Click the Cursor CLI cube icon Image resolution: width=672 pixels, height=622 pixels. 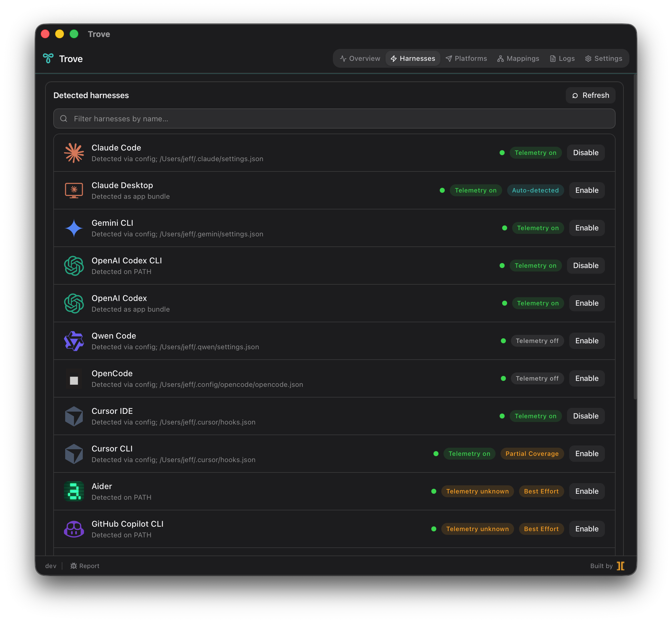coord(74,454)
